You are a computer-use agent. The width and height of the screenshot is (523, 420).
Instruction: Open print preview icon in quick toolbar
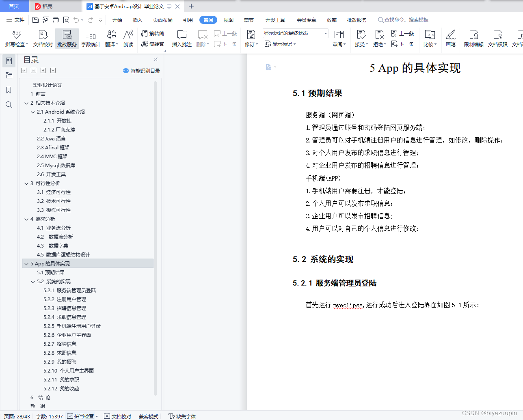click(66, 20)
